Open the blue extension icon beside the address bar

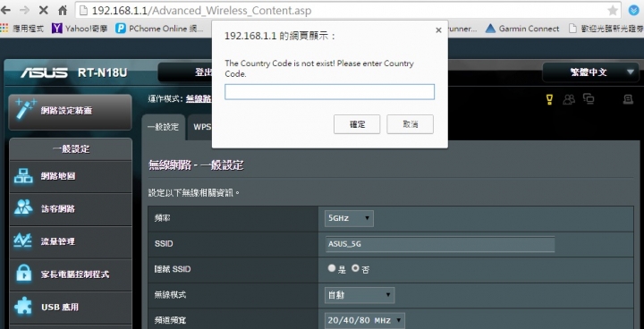pos(634,10)
